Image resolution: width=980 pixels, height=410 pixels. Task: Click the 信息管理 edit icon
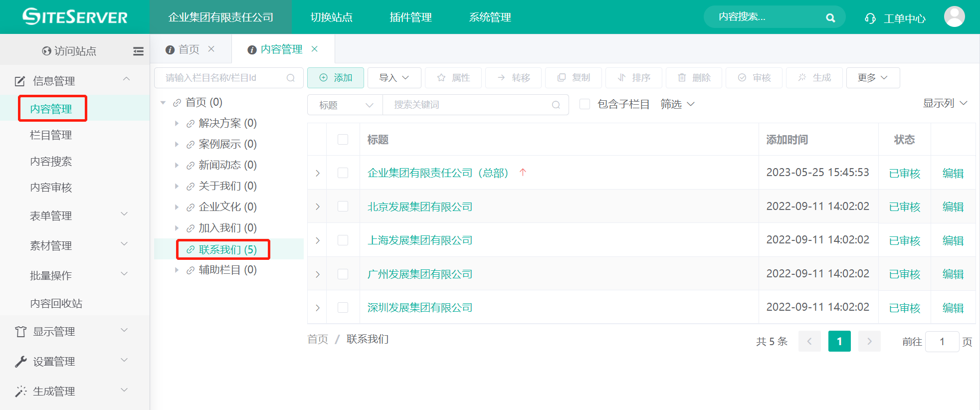pos(20,81)
